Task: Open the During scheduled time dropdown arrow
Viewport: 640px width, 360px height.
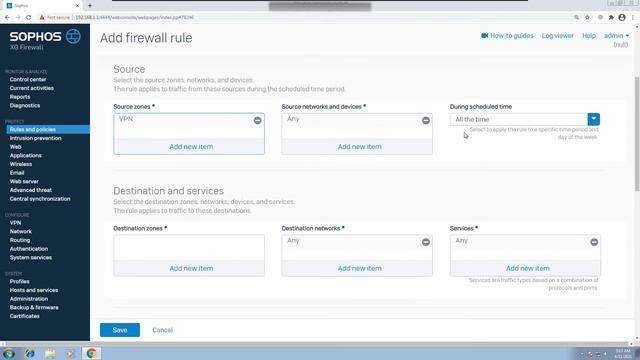Action: [x=593, y=119]
